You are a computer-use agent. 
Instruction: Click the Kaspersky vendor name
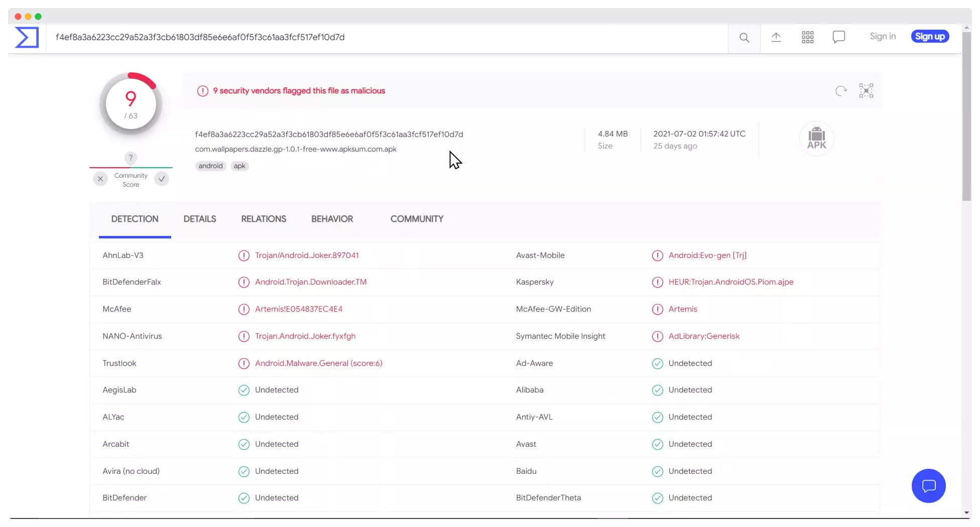coord(535,282)
